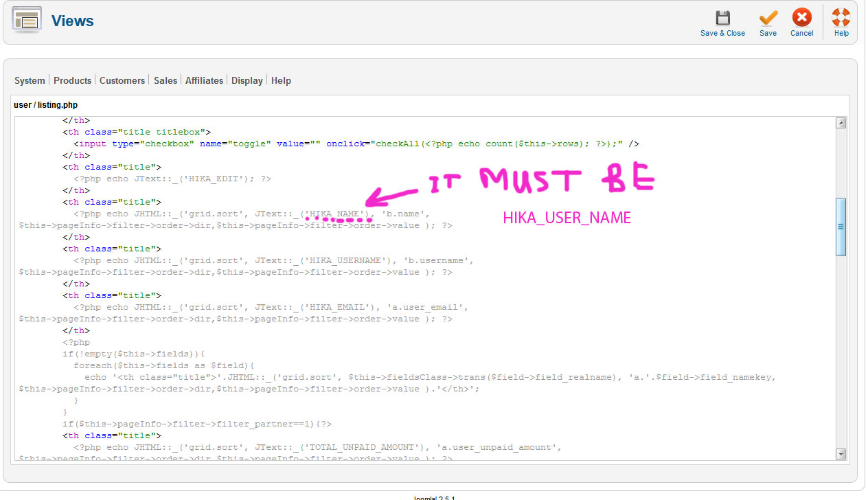Screen dimensions: 868x500
Task: Click the code editor scrollbar thumb
Action: point(841,227)
